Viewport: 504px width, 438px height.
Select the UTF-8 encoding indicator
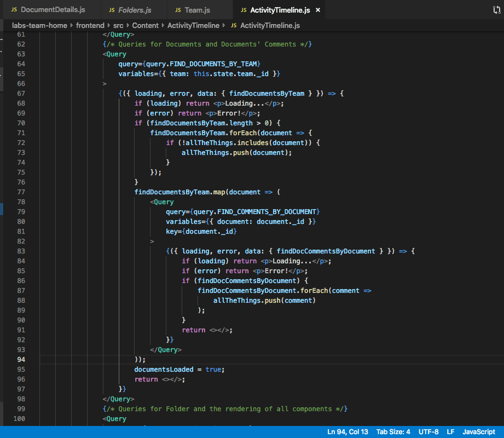pos(428,432)
